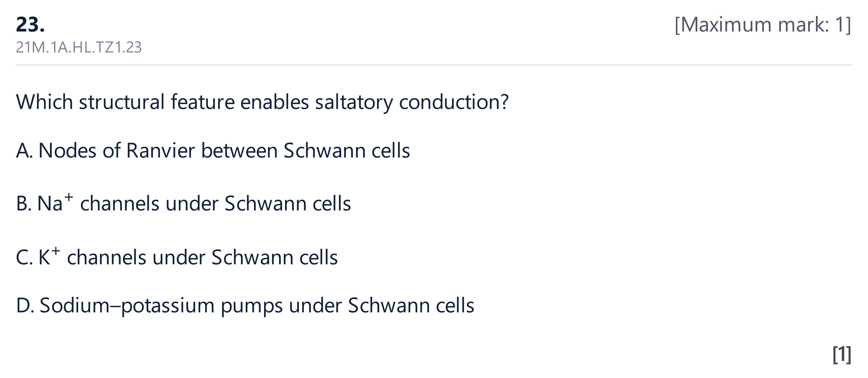Click the Na+ symbol in option B
The height and width of the screenshot is (378, 868).
[55, 203]
